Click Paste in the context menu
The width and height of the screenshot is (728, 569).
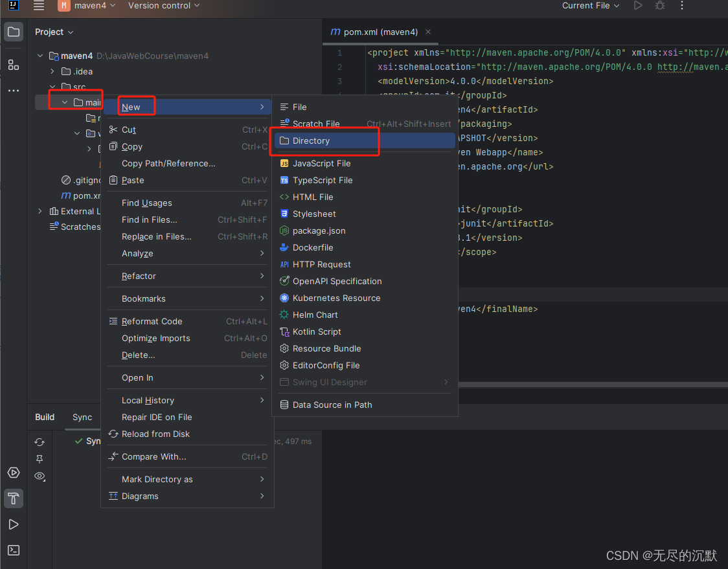point(188,180)
